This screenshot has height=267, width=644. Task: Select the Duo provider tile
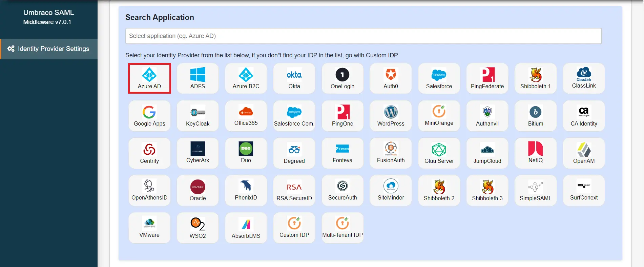click(x=246, y=153)
